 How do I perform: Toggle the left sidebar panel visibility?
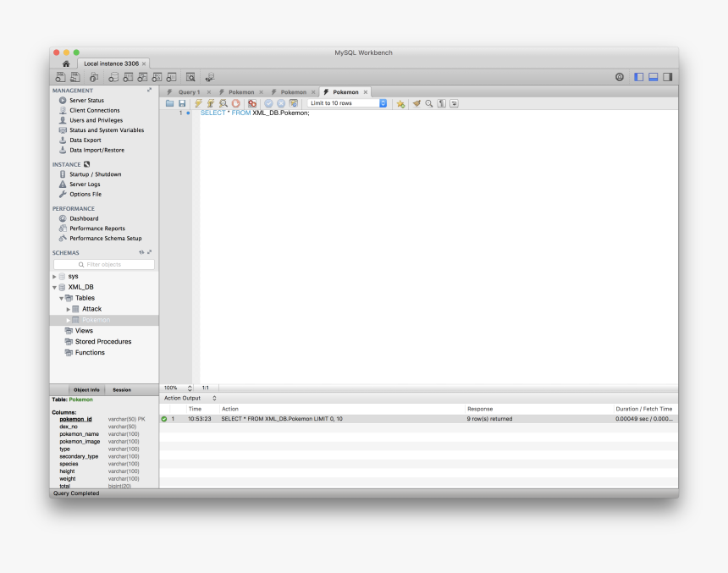click(639, 77)
